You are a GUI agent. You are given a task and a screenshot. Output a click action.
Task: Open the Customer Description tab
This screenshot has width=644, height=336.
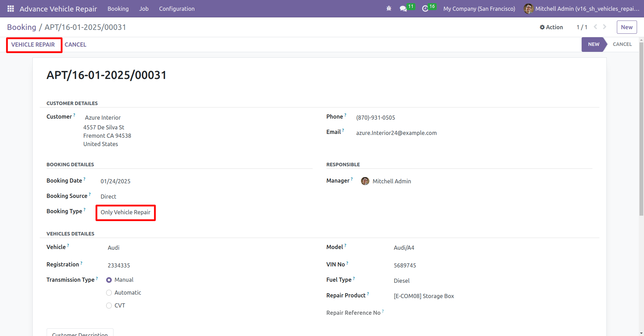pos(80,333)
